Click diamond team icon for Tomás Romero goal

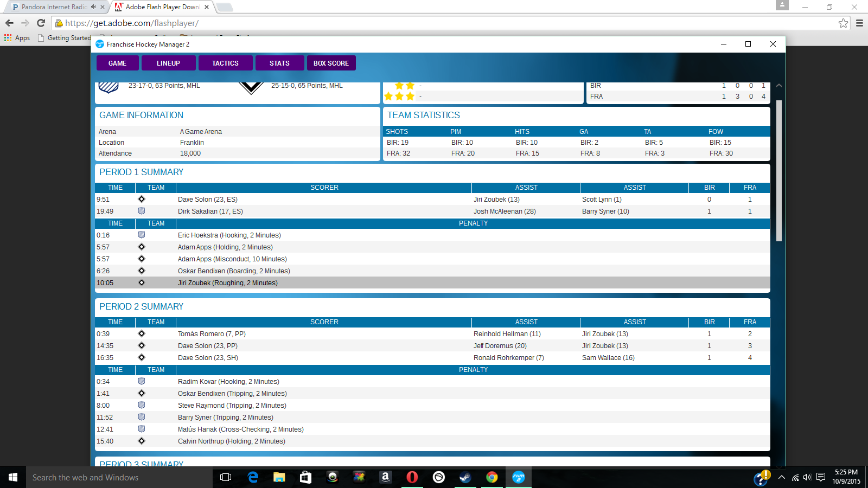click(x=142, y=333)
